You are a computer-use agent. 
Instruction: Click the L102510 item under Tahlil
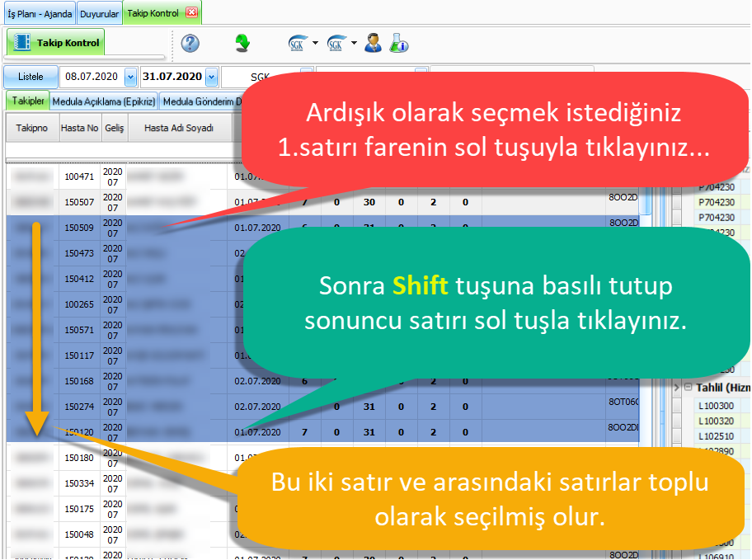point(716,436)
